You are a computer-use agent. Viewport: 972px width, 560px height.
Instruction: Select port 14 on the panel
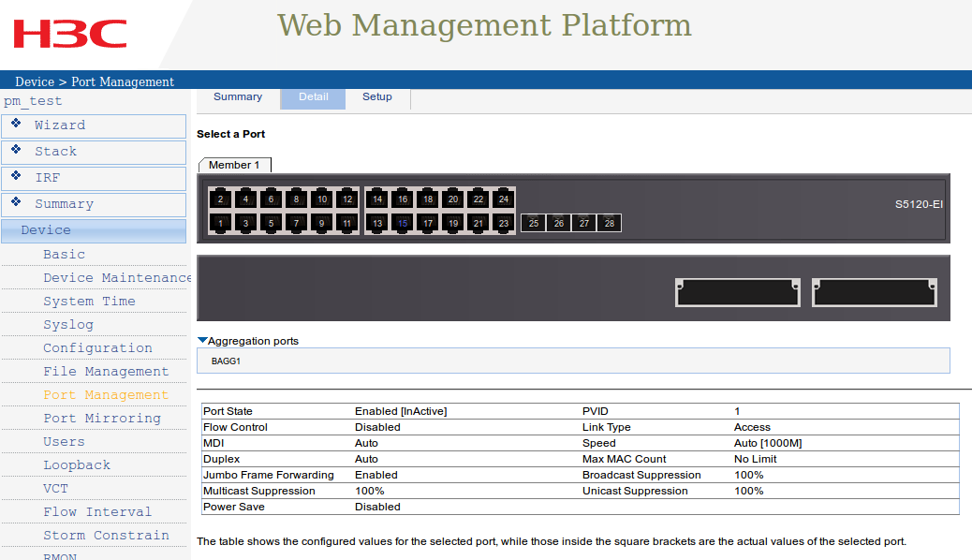[377, 199]
